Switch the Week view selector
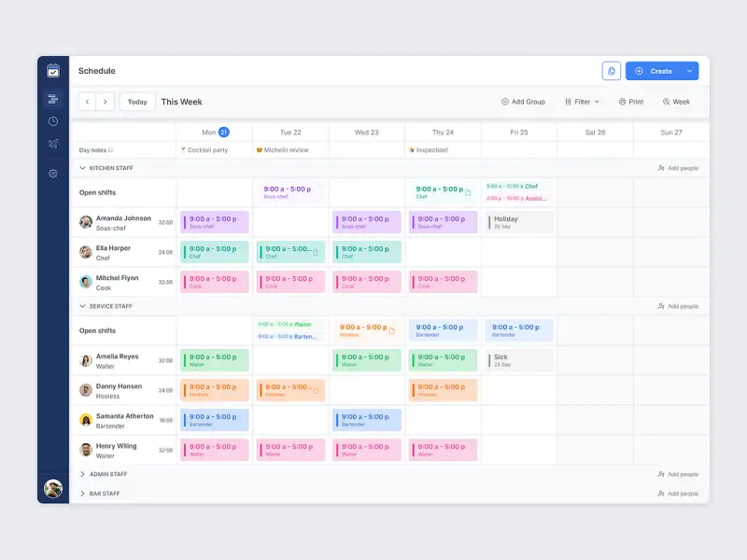This screenshot has width=747, height=560. coord(676,102)
